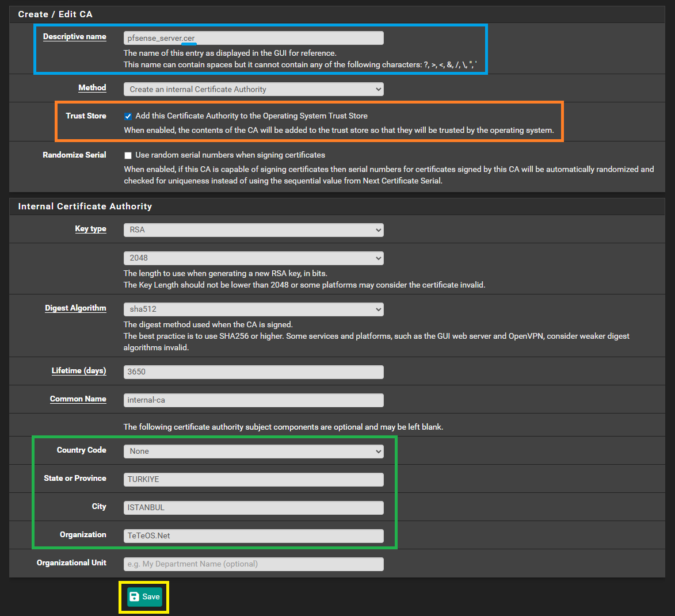The width and height of the screenshot is (675, 616).
Task: Click the Descriptive name label
Action: point(74,37)
